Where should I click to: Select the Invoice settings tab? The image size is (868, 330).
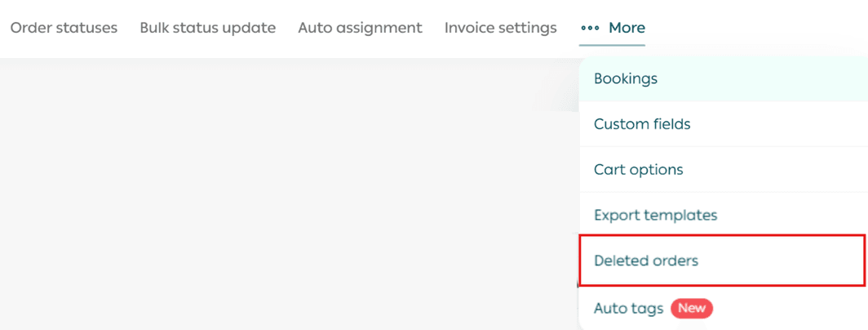500,28
